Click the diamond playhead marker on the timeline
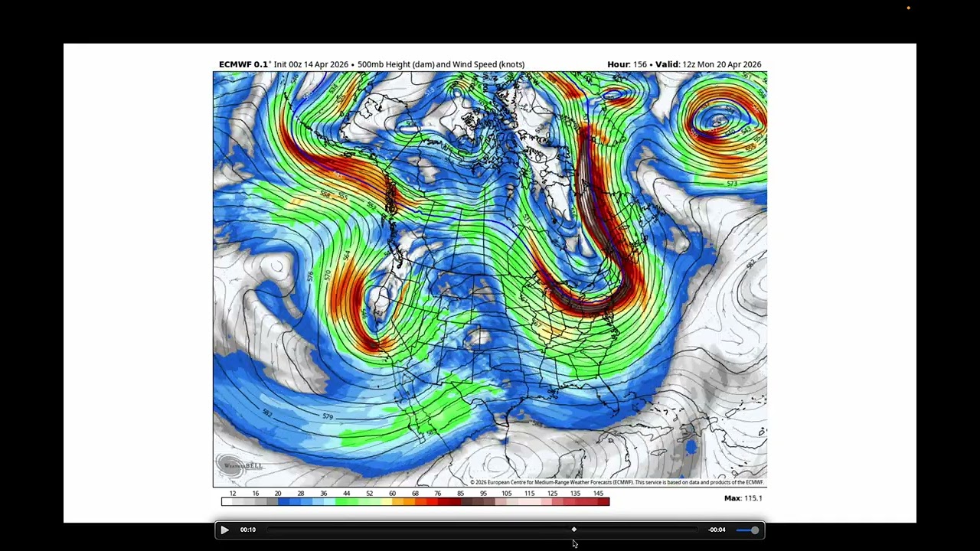Viewport: 980px width, 551px height. point(574,530)
